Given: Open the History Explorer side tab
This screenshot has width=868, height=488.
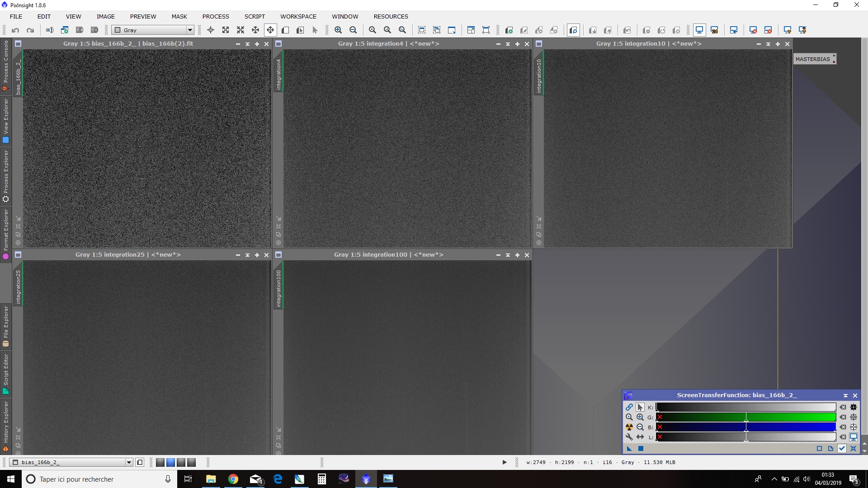Looking at the screenshot, I should pos(6,426).
